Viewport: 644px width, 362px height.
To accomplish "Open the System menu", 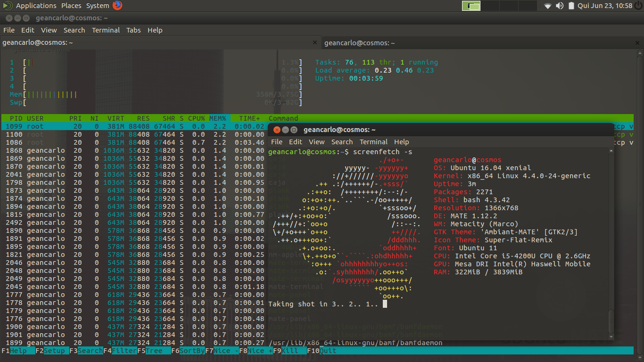I will (x=98, y=6).
